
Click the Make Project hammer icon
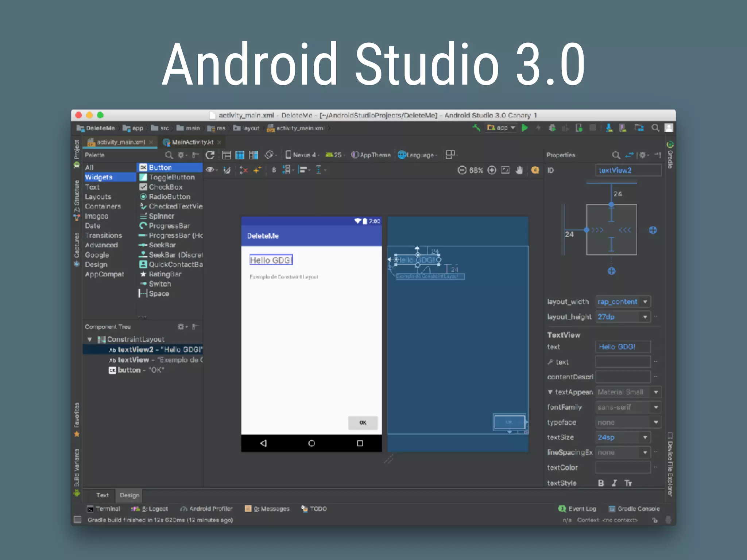tap(476, 128)
